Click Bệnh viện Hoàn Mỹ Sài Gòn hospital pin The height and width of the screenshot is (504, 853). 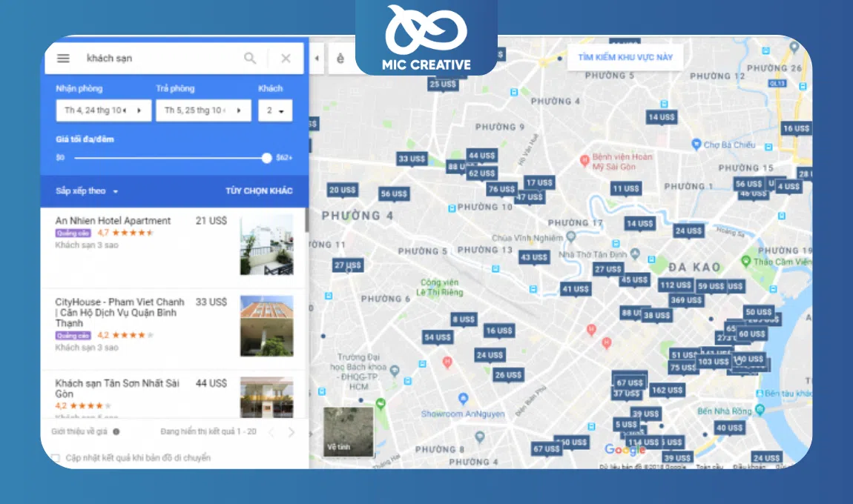coord(584,160)
